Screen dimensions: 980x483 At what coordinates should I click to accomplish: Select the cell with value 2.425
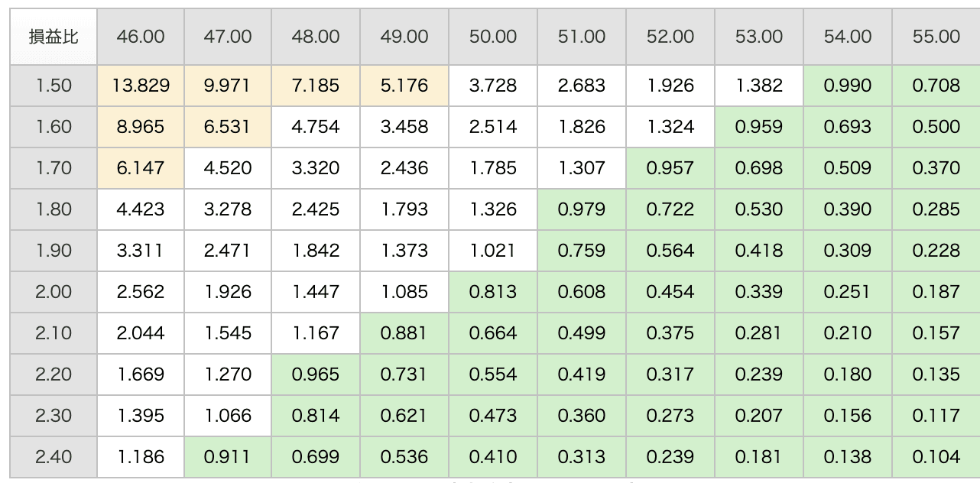316,209
